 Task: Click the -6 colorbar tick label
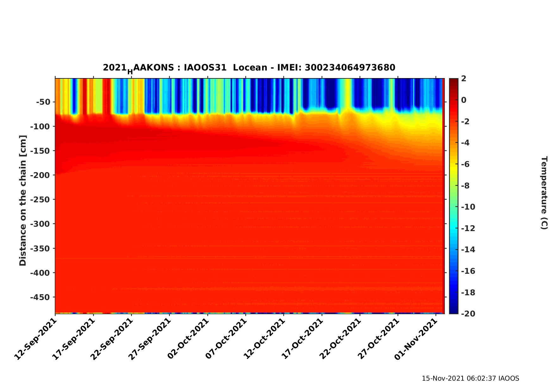pyautogui.click(x=466, y=164)
